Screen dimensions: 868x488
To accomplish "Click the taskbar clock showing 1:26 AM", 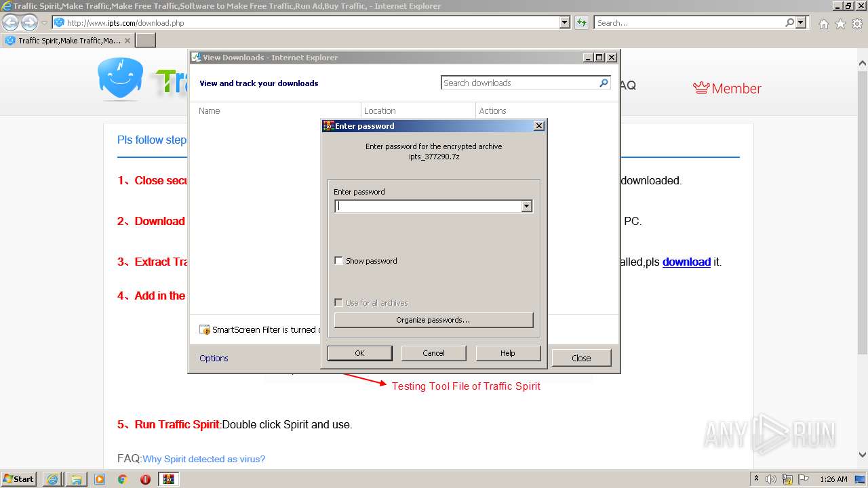I will point(833,479).
